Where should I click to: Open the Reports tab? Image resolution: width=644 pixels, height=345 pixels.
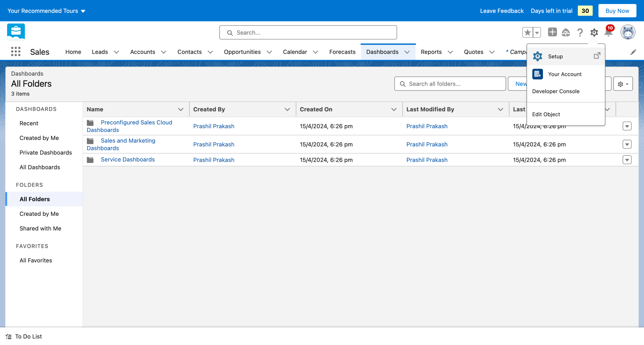pyautogui.click(x=431, y=52)
